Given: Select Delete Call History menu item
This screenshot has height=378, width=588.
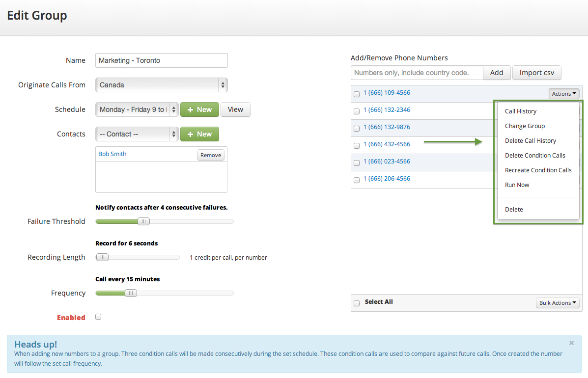Looking at the screenshot, I should coord(531,141).
